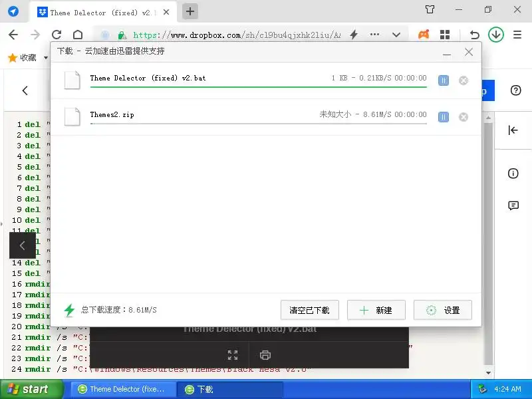Close the 下载 download dialog
Viewport: 532px width, 399px height.
click(469, 53)
